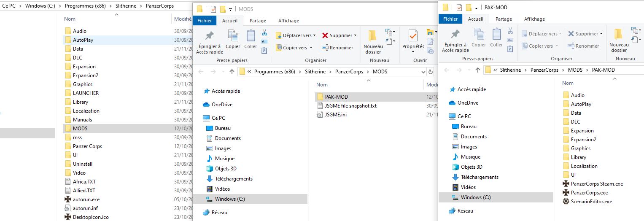Expand address history dropdown in MODS address bar
The height and width of the screenshot is (221, 644).
point(423,72)
